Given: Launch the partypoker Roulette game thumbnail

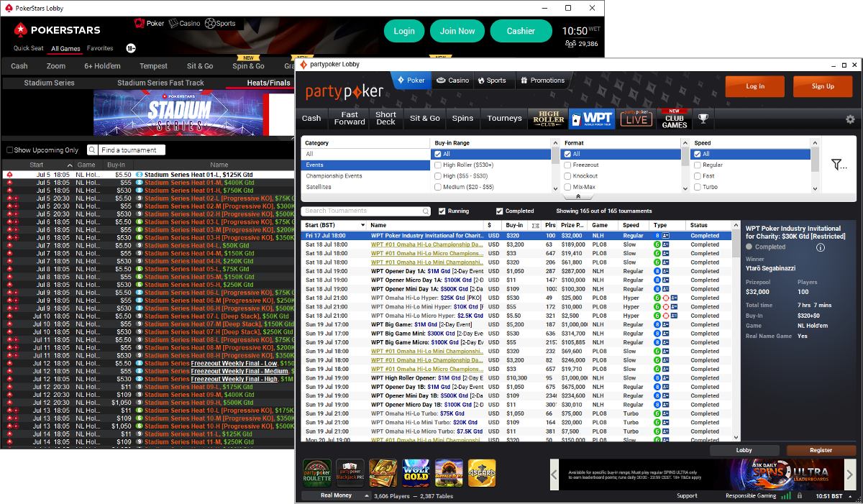Looking at the screenshot, I should 317,474.
